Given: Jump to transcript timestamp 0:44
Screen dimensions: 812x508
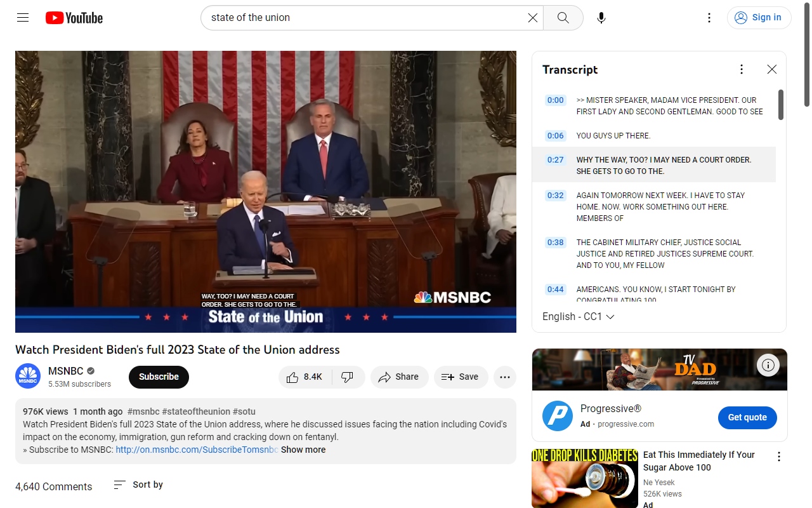Looking at the screenshot, I should 556,290.
